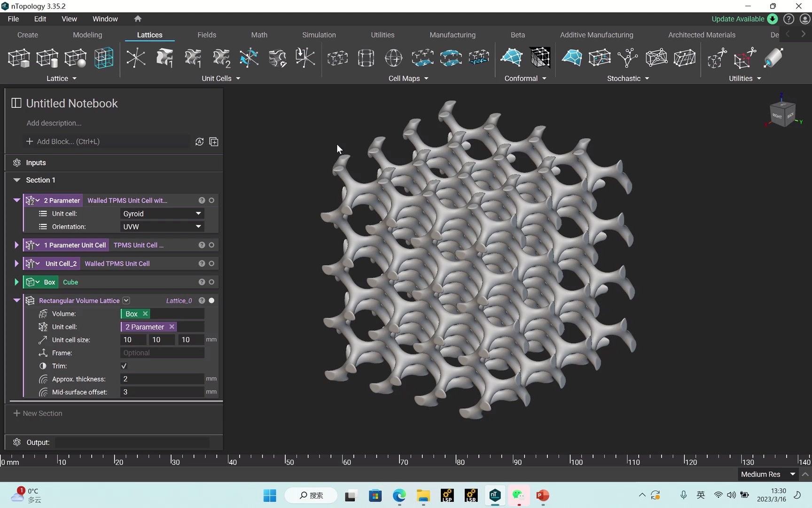The width and height of the screenshot is (812, 508).
Task: Select the Conformal Cell Map tool
Action: pyautogui.click(x=511, y=57)
